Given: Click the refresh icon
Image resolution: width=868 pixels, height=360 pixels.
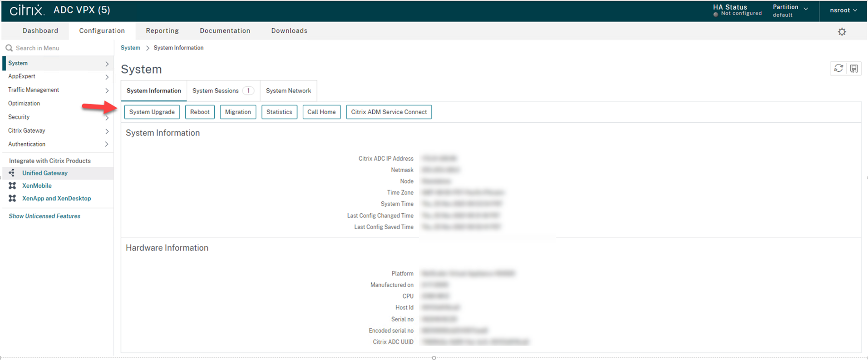Looking at the screenshot, I should (x=838, y=68).
